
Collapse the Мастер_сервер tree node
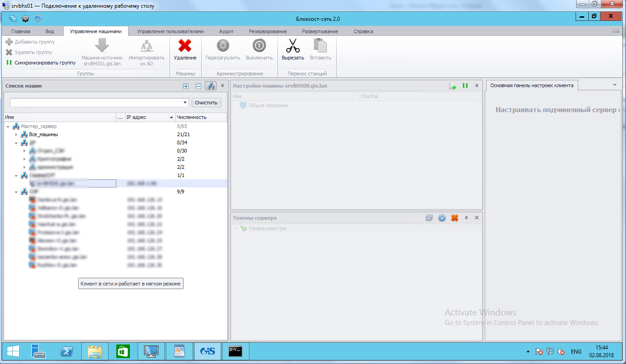pos(8,126)
